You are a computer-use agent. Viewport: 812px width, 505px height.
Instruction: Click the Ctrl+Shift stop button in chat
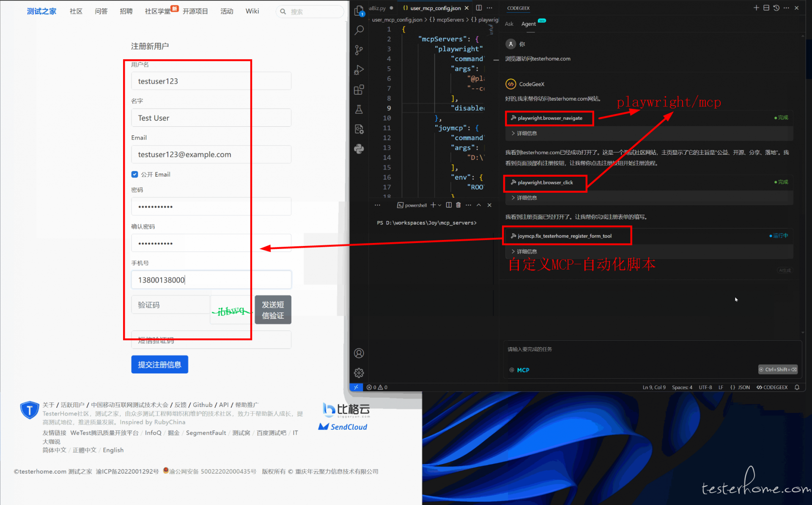778,369
